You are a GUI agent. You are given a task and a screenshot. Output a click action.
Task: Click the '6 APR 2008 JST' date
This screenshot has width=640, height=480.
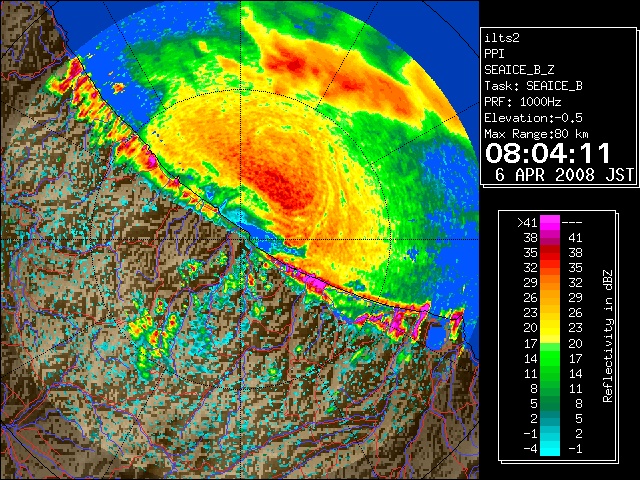click(564, 174)
